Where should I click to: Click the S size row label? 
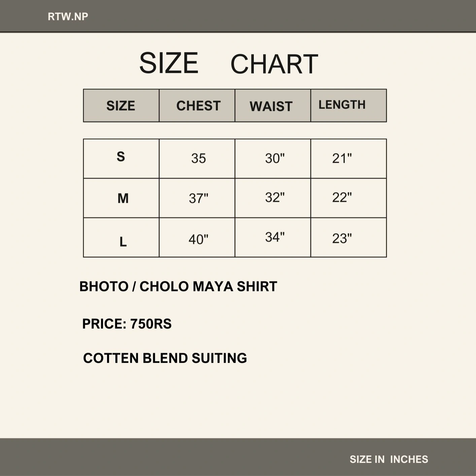pyautogui.click(x=121, y=157)
